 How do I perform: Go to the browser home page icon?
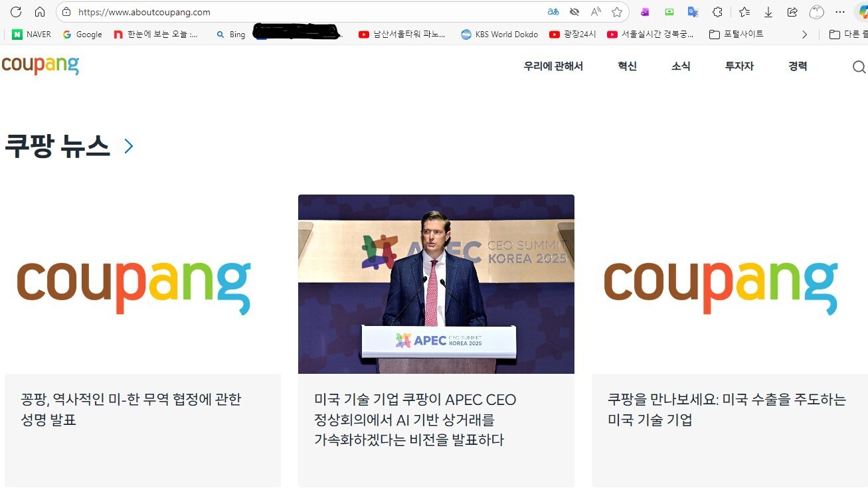pos(40,12)
